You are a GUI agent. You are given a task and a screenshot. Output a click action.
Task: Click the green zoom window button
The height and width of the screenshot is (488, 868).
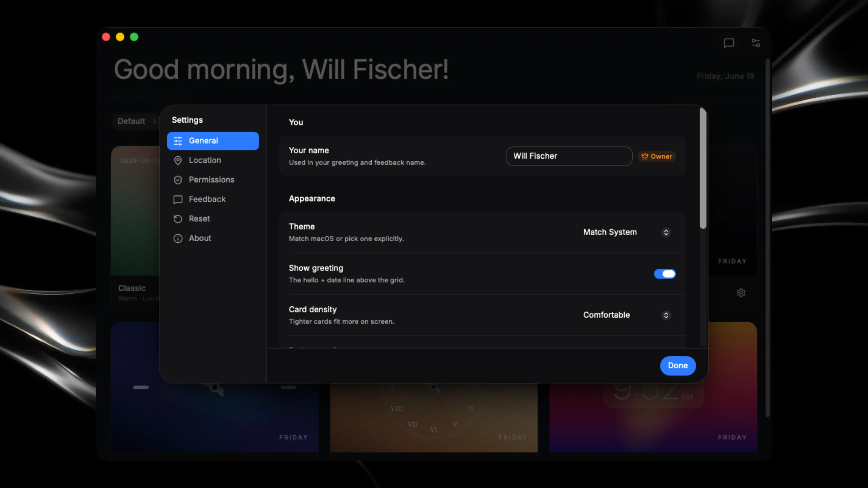134,37
